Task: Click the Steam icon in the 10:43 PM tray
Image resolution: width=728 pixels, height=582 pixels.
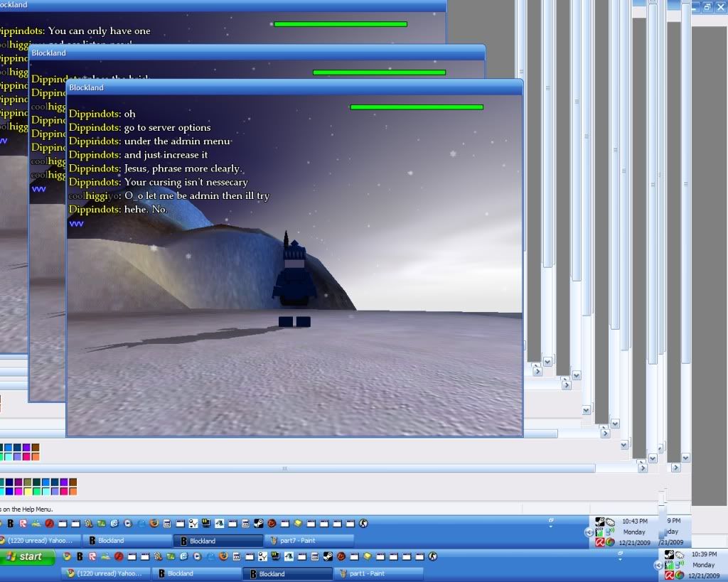Action: [600, 522]
